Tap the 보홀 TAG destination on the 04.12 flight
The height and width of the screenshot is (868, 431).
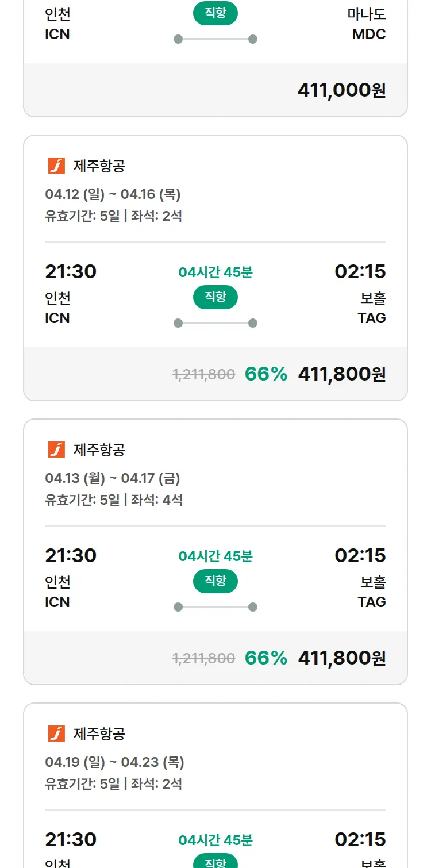372,308
